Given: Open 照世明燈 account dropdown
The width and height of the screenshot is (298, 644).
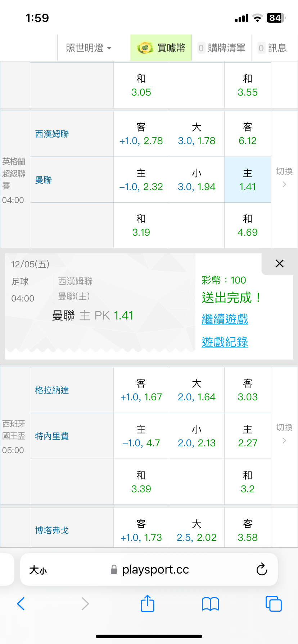Looking at the screenshot, I should [89, 48].
